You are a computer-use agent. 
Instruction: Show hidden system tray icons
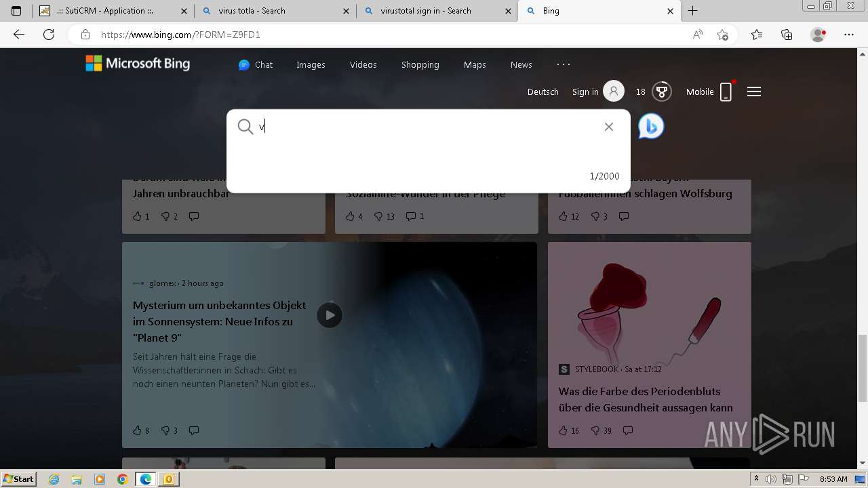757,479
